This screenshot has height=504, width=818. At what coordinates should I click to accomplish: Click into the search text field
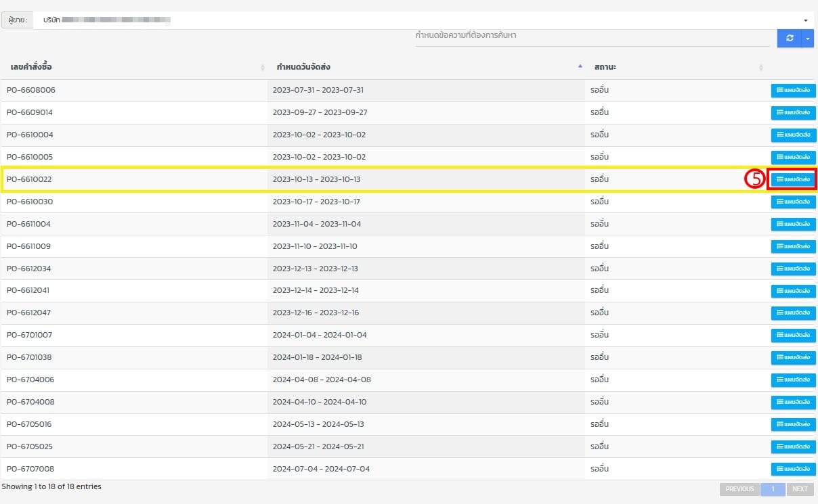coord(591,35)
